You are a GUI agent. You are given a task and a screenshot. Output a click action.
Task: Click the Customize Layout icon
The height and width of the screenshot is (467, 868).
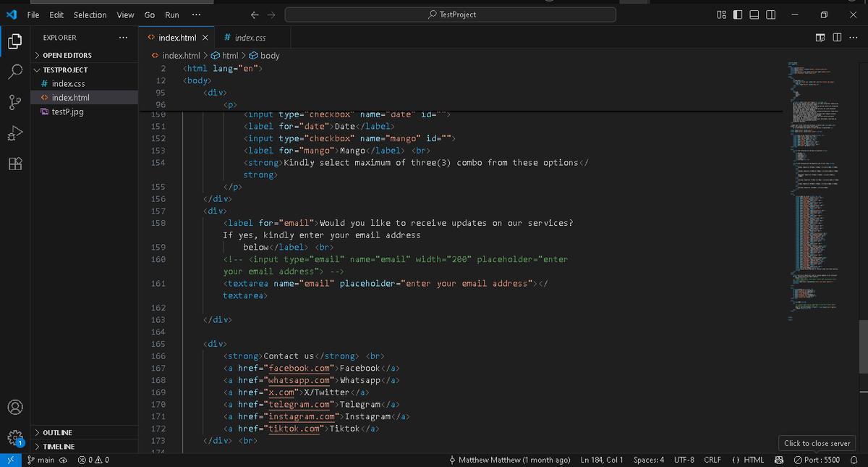tap(721, 14)
